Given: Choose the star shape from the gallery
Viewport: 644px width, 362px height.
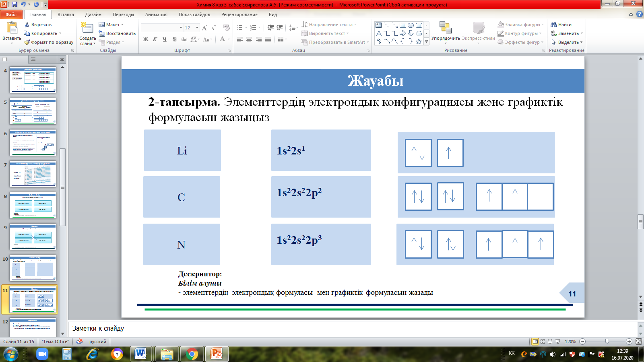Looking at the screenshot, I should point(419,41).
